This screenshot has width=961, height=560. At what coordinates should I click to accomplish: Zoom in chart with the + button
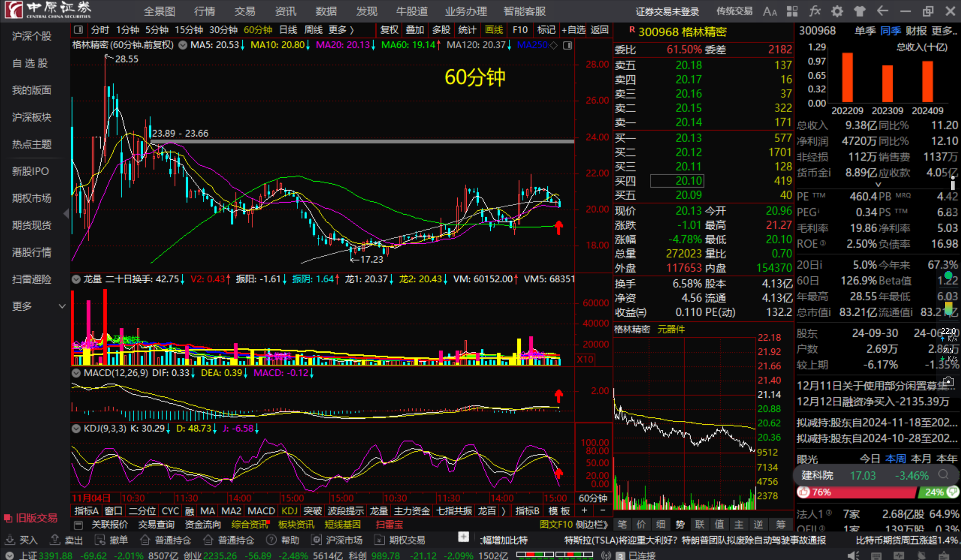coord(584,510)
